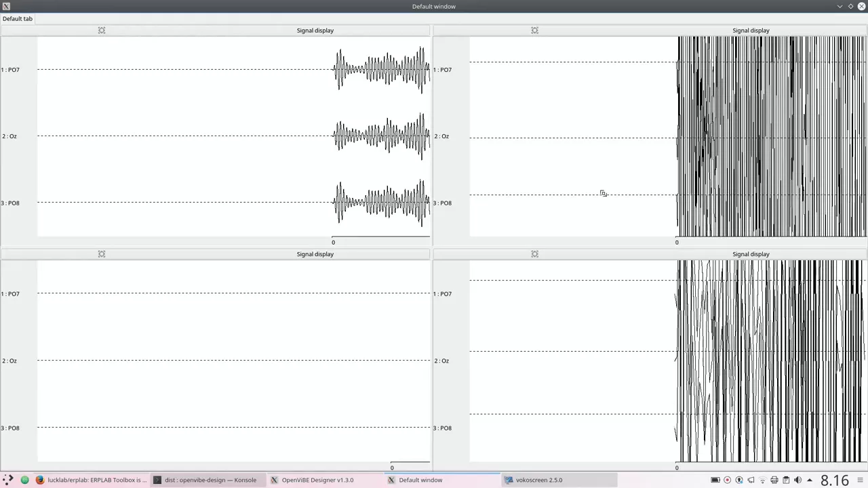Click the settings icon of top-left Signal display
Image resolution: width=868 pixels, height=488 pixels.
pyautogui.click(x=102, y=30)
